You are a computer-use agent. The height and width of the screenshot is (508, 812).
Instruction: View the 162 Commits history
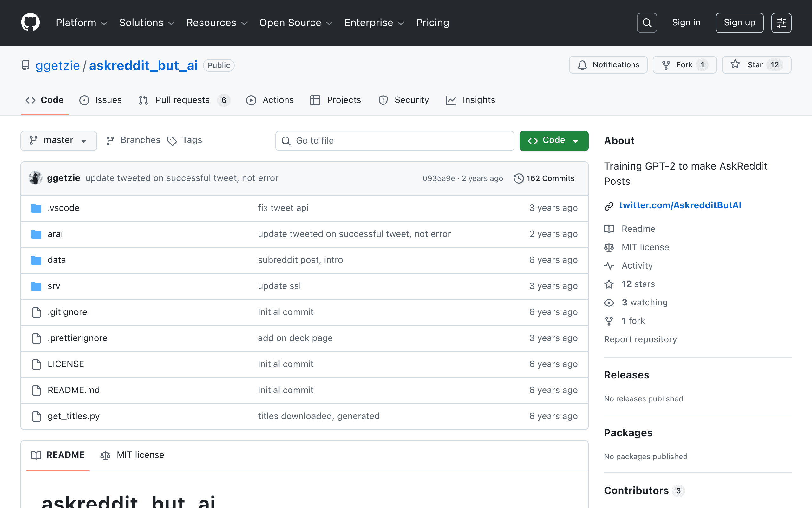[x=544, y=178]
